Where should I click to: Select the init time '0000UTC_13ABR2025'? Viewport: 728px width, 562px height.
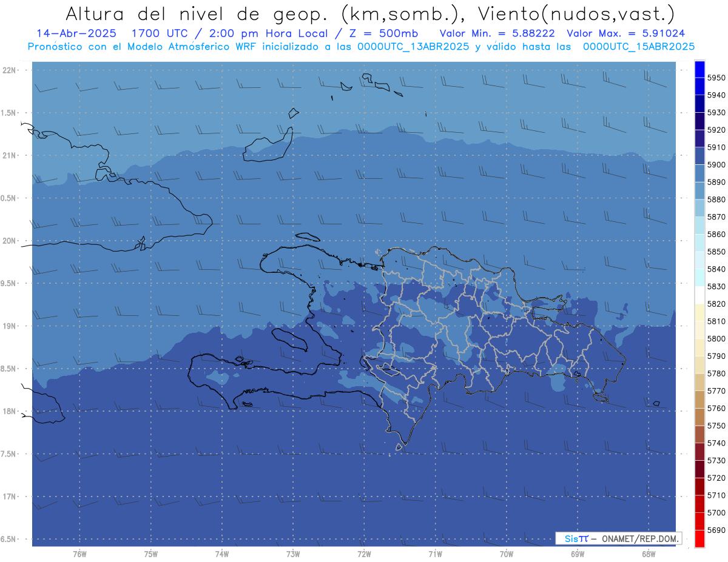(413, 46)
